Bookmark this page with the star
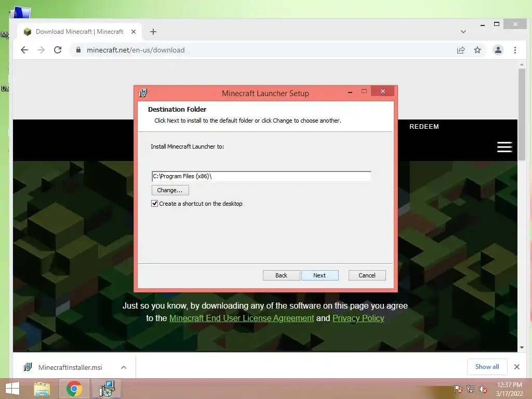 point(477,50)
